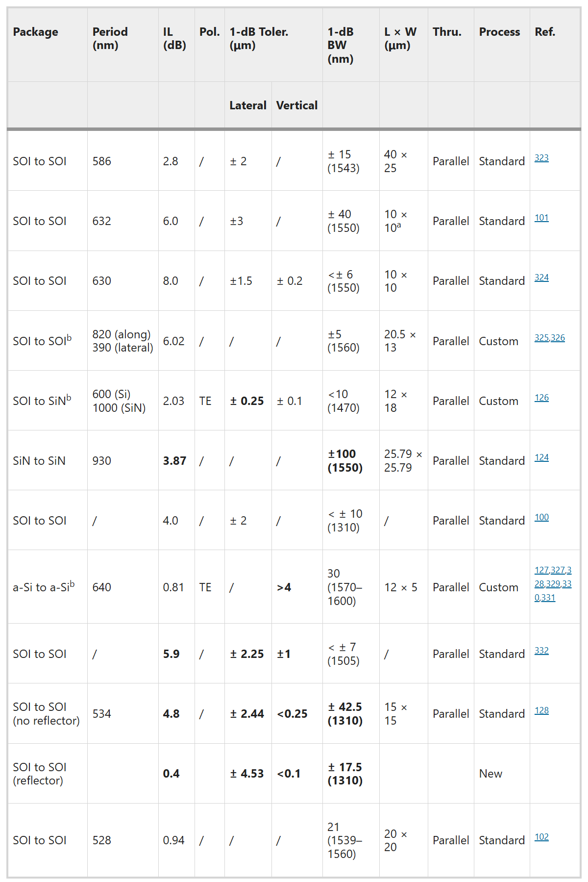Screen dimensions: 588x882
Task: Follow reference link 128
Action: tap(541, 710)
